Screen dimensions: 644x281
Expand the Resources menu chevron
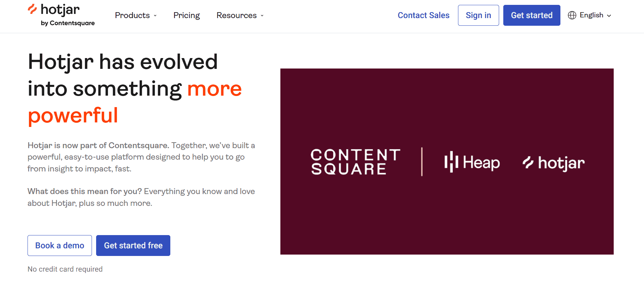(x=262, y=16)
